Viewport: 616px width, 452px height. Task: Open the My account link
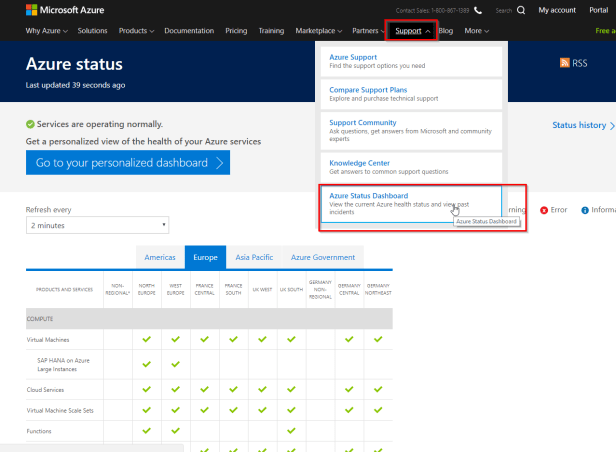click(557, 10)
